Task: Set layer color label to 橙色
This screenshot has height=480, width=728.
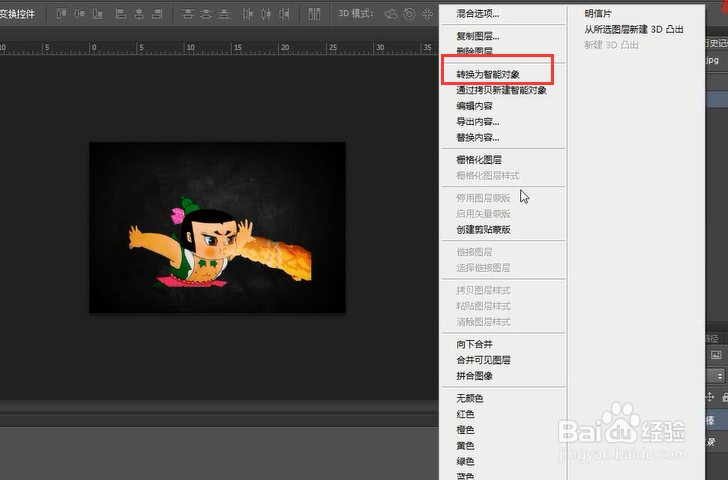Action: pyautogui.click(x=465, y=430)
